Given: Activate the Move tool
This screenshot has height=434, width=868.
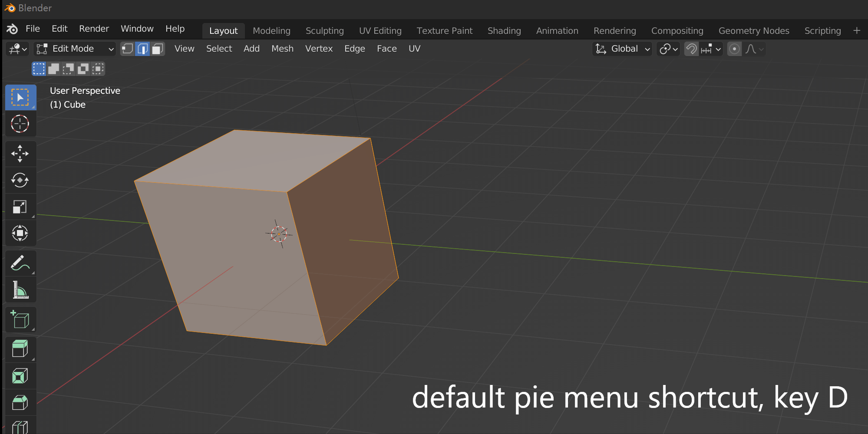Looking at the screenshot, I should [x=20, y=154].
